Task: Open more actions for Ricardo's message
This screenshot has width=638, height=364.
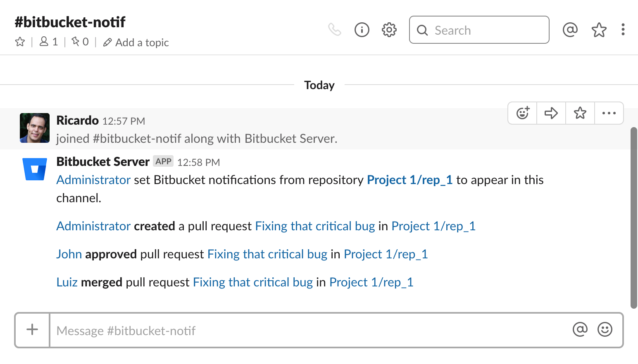Action: [609, 113]
